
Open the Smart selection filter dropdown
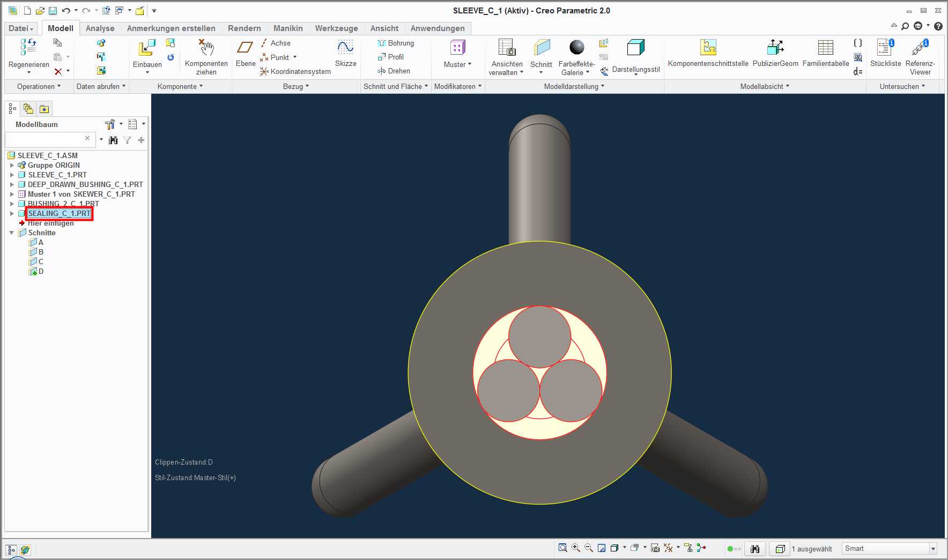click(933, 548)
